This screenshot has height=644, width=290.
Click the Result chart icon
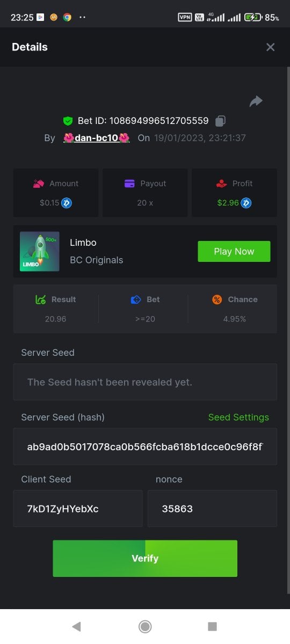point(40,299)
